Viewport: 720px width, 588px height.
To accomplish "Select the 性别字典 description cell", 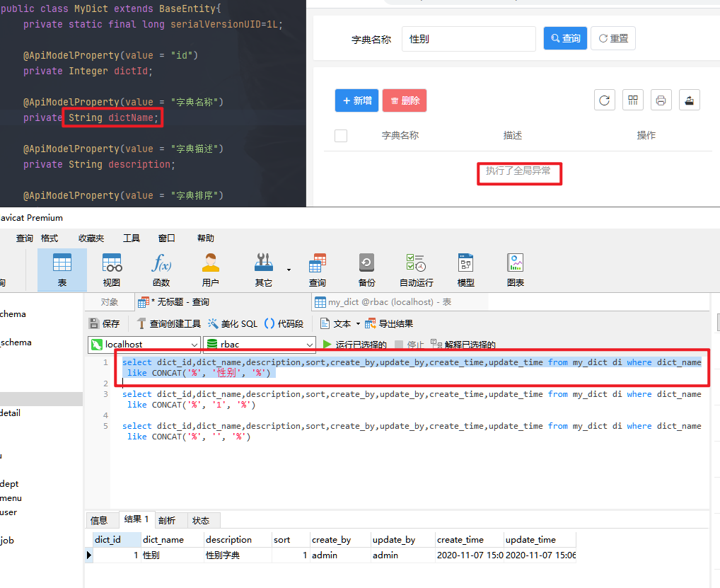I will pos(238,555).
